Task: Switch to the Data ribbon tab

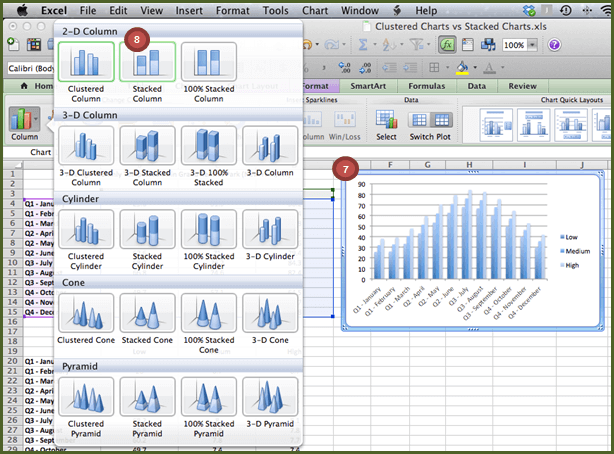Action: point(477,86)
